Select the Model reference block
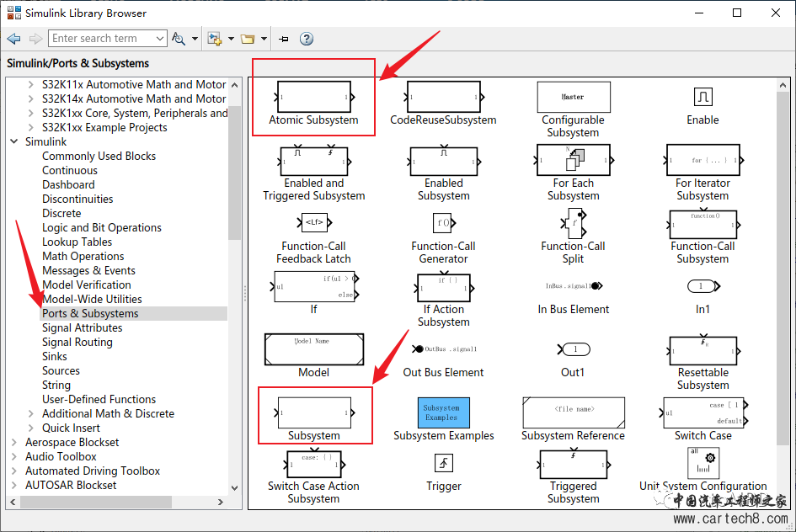The image size is (796, 532). coord(313,349)
